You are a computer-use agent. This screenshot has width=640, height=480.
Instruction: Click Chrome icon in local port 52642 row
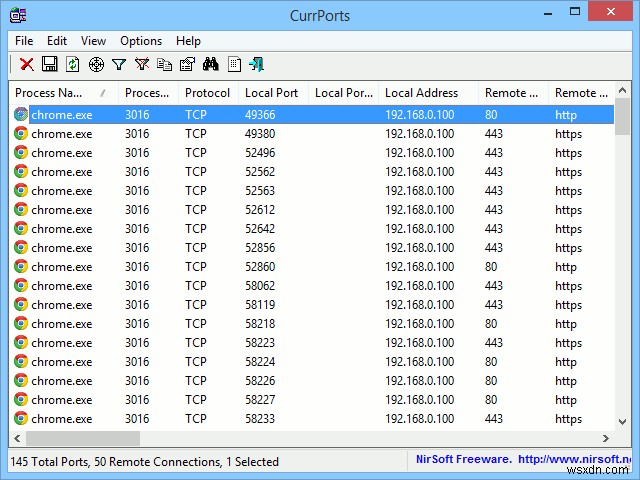point(21,228)
